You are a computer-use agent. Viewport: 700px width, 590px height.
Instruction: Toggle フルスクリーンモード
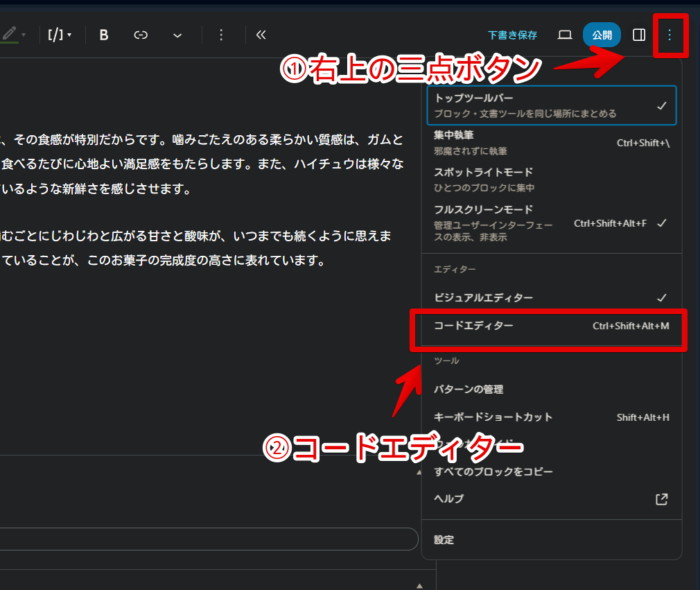tap(552, 223)
